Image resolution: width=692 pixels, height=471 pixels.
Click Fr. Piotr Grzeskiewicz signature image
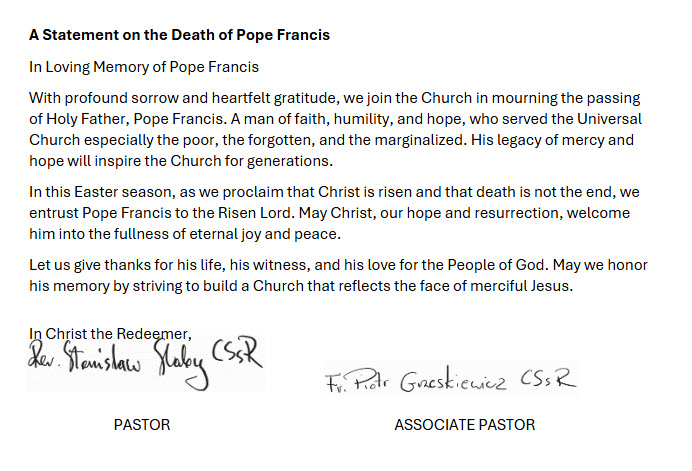point(451,379)
